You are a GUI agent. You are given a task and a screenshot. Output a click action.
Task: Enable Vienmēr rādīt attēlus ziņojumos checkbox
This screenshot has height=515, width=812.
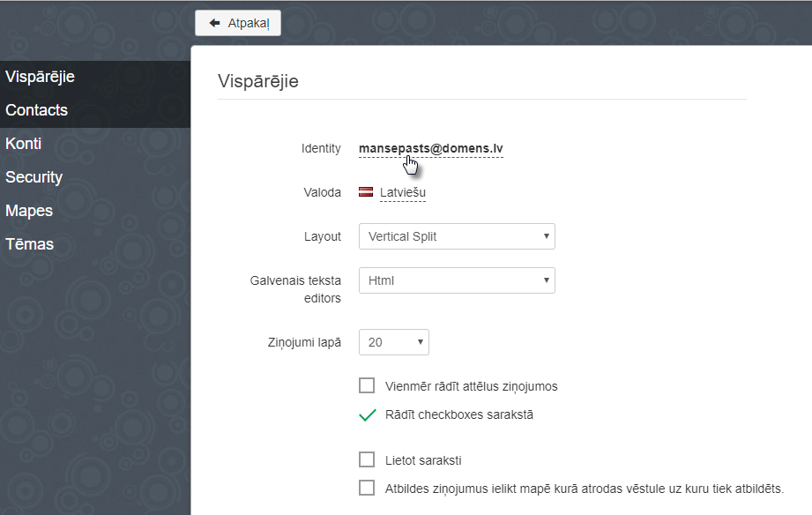367,385
